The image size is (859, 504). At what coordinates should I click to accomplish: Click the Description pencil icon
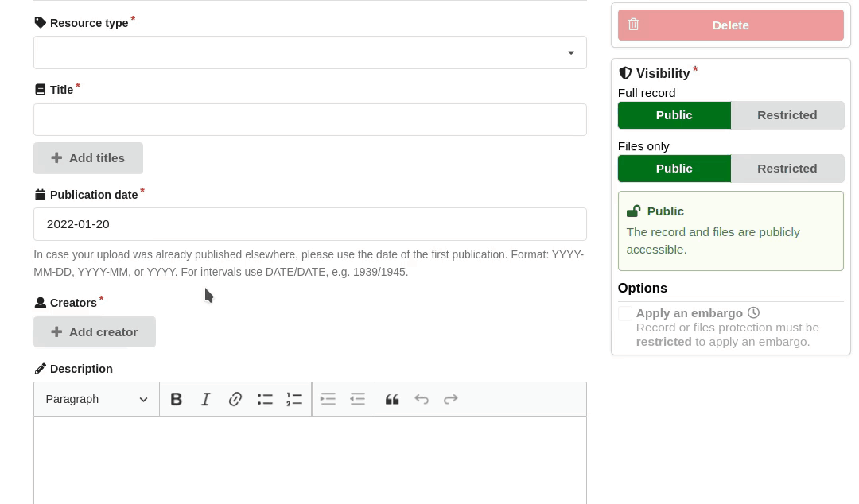click(x=40, y=369)
